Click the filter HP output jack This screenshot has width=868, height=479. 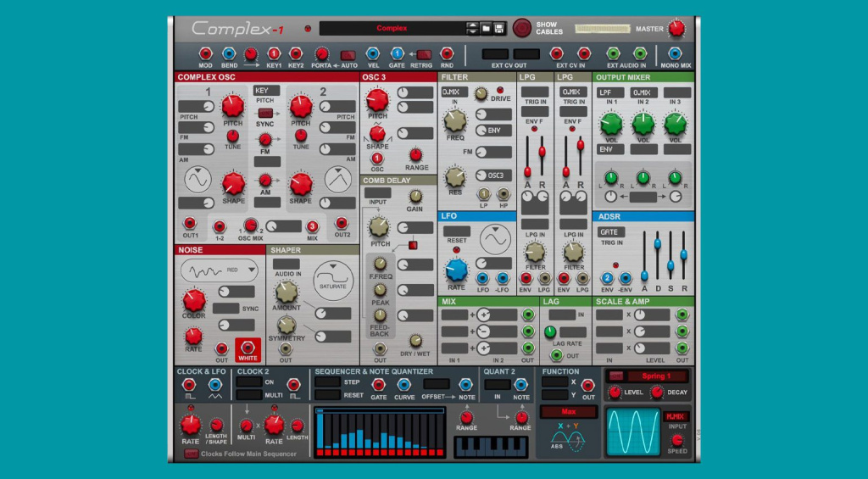coord(504,194)
